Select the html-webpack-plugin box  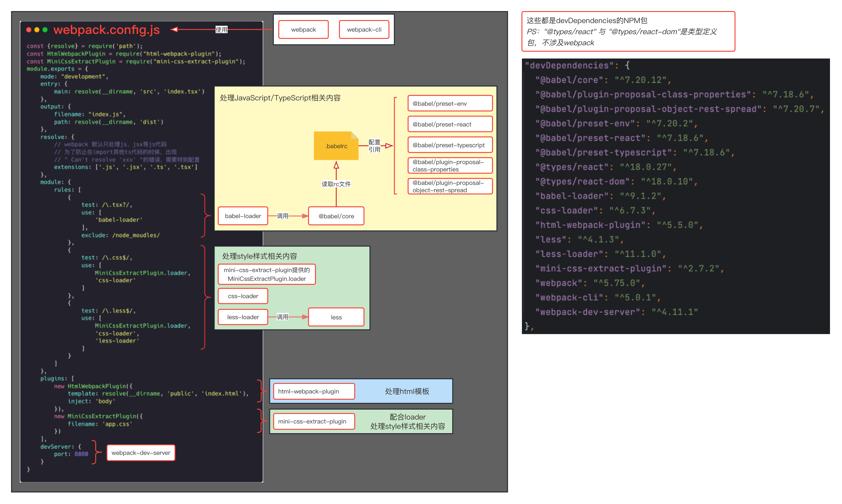(314, 391)
